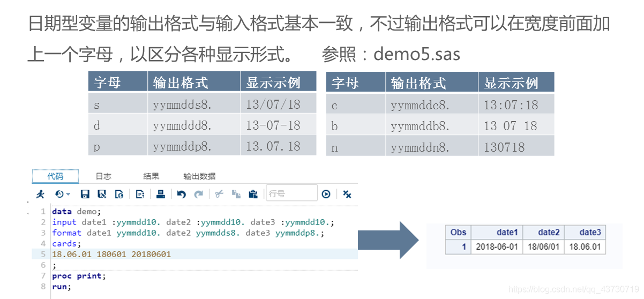Click the Save As icon
This screenshot has height=299, width=644.
click(x=102, y=194)
